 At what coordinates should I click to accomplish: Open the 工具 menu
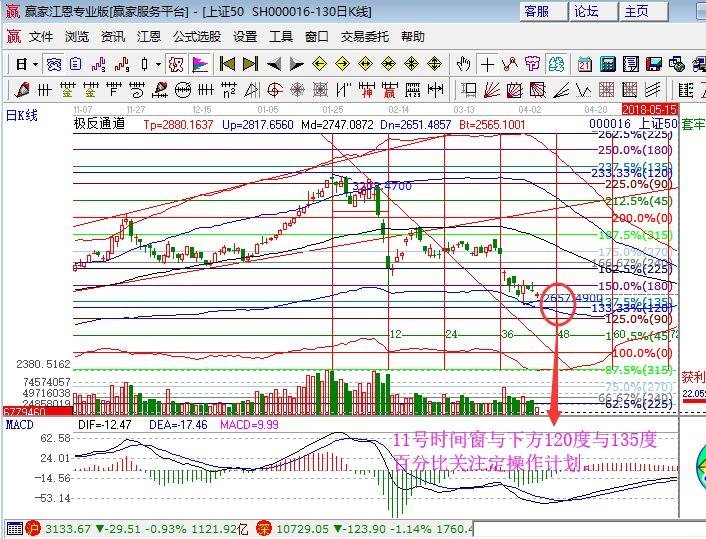[x=281, y=36]
